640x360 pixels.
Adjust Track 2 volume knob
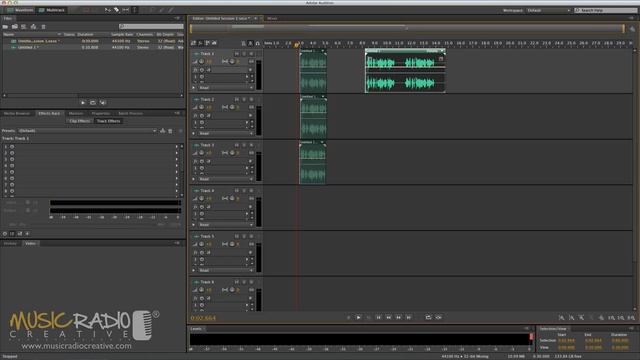(x=201, y=107)
